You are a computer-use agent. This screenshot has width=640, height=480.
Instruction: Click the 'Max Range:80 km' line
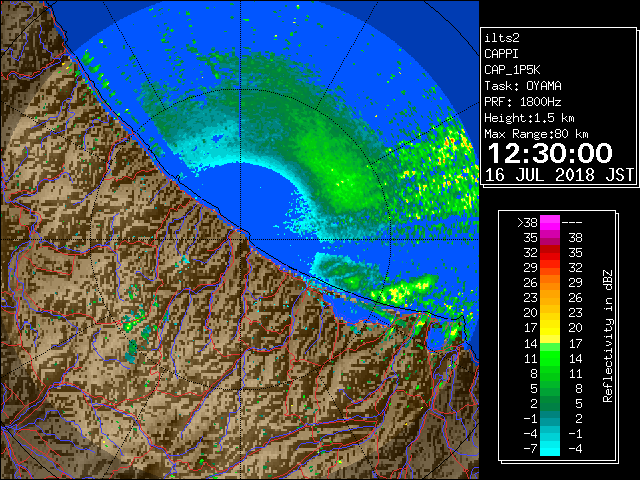[536, 134]
